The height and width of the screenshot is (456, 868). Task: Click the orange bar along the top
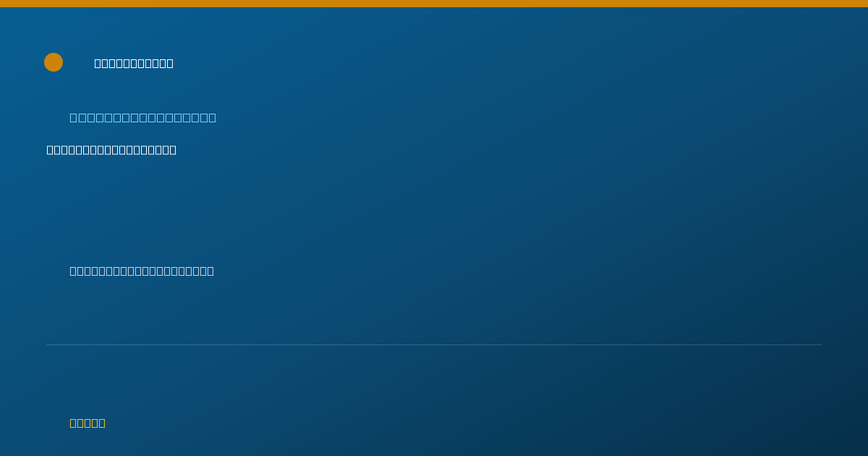point(434,4)
